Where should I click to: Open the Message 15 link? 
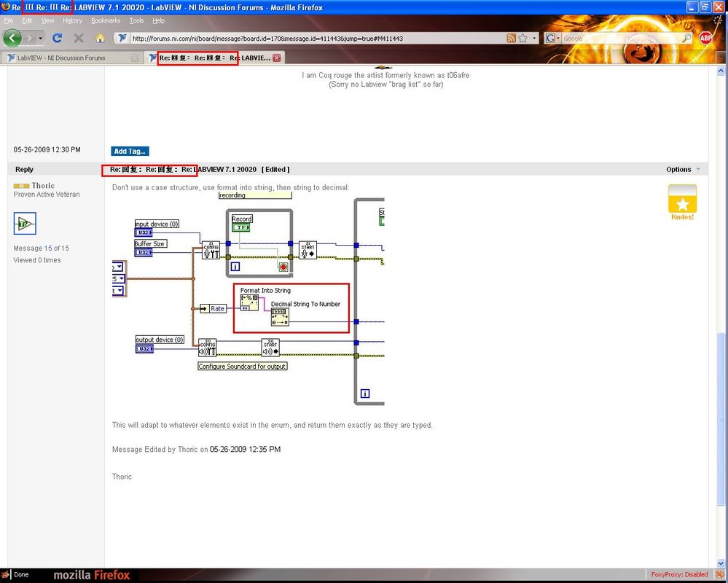click(x=48, y=249)
